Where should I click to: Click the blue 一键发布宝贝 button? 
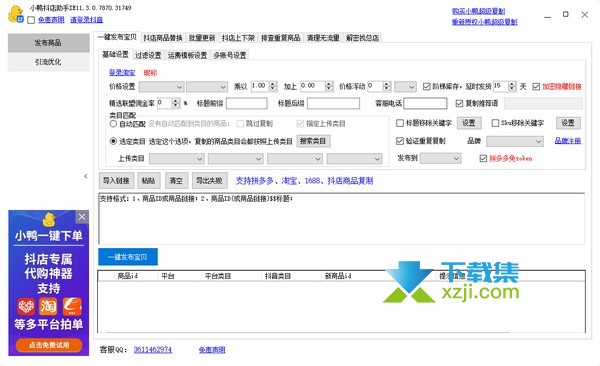click(128, 257)
